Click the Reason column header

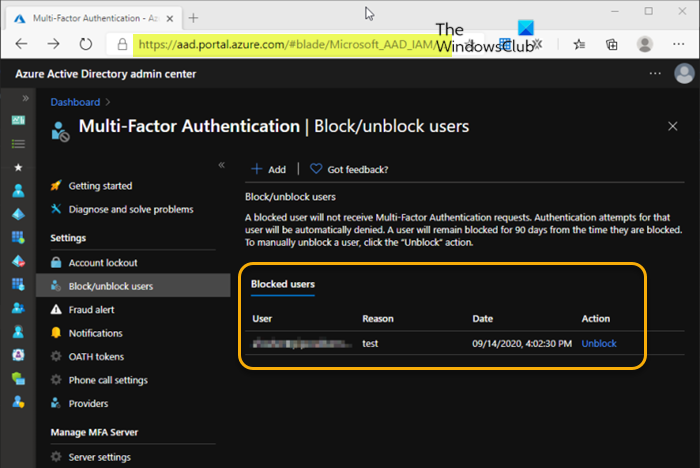click(378, 318)
